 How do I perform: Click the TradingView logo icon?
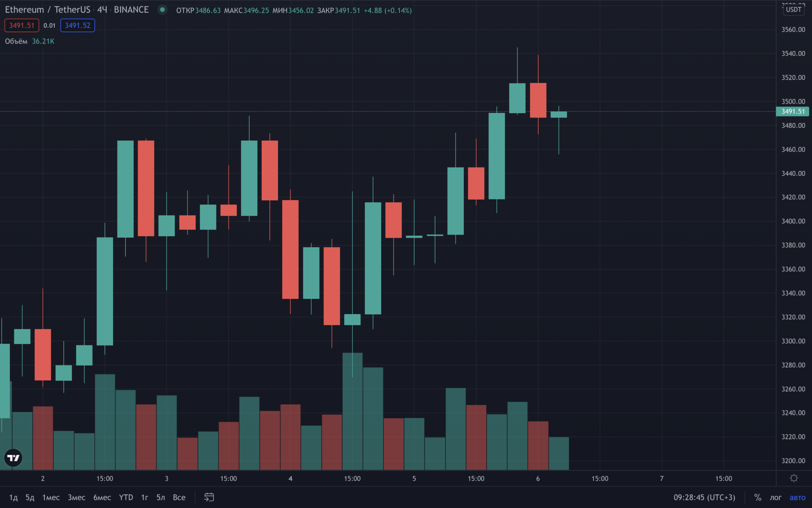point(13,458)
